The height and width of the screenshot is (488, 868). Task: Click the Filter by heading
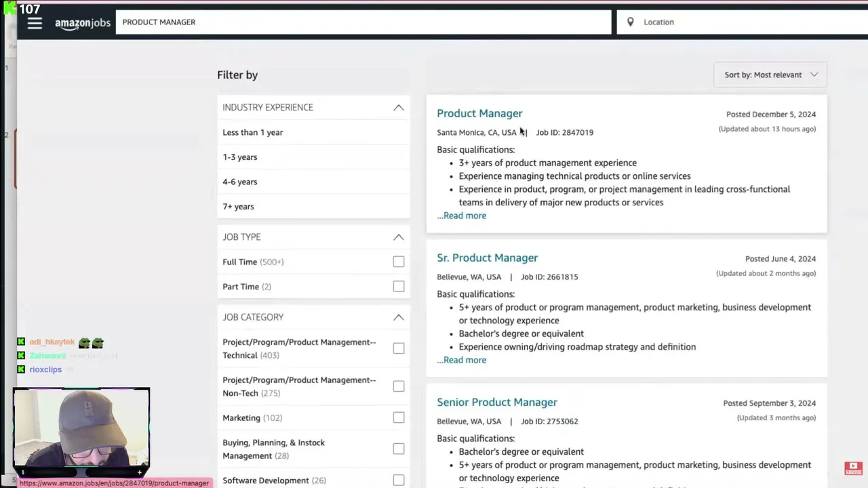(237, 75)
